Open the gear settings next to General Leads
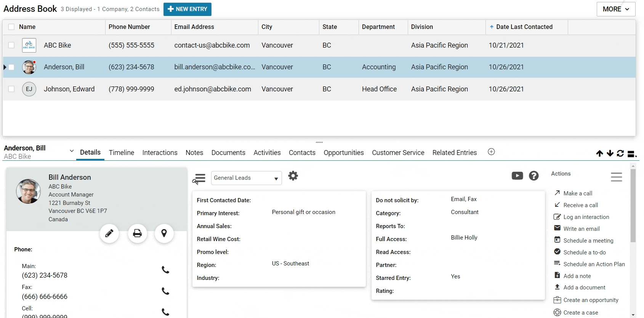 293,176
